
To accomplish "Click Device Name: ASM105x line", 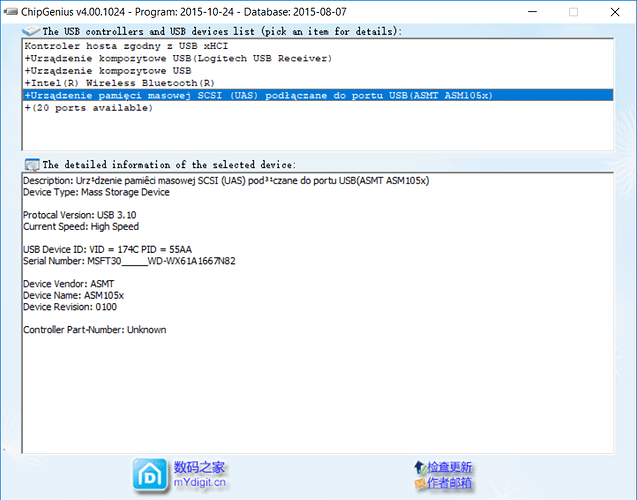I will point(74,295).
